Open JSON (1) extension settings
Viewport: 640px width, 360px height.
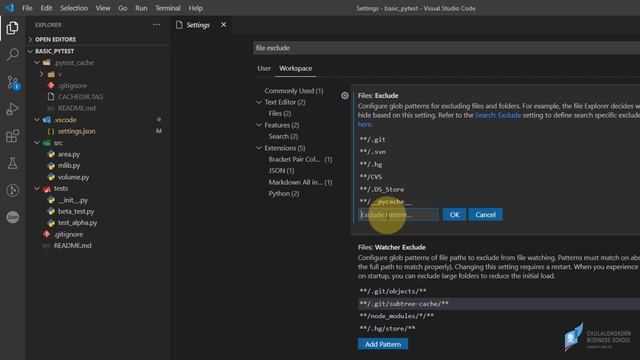tap(281, 171)
